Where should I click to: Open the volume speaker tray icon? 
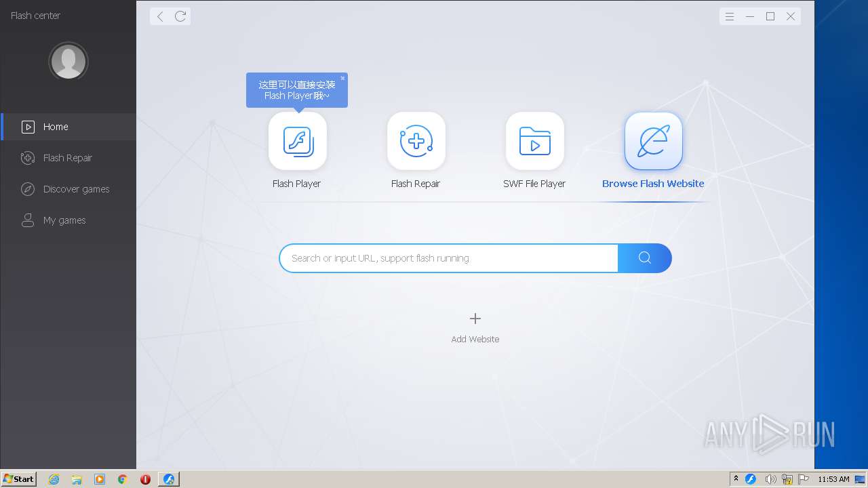(x=770, y=479)
